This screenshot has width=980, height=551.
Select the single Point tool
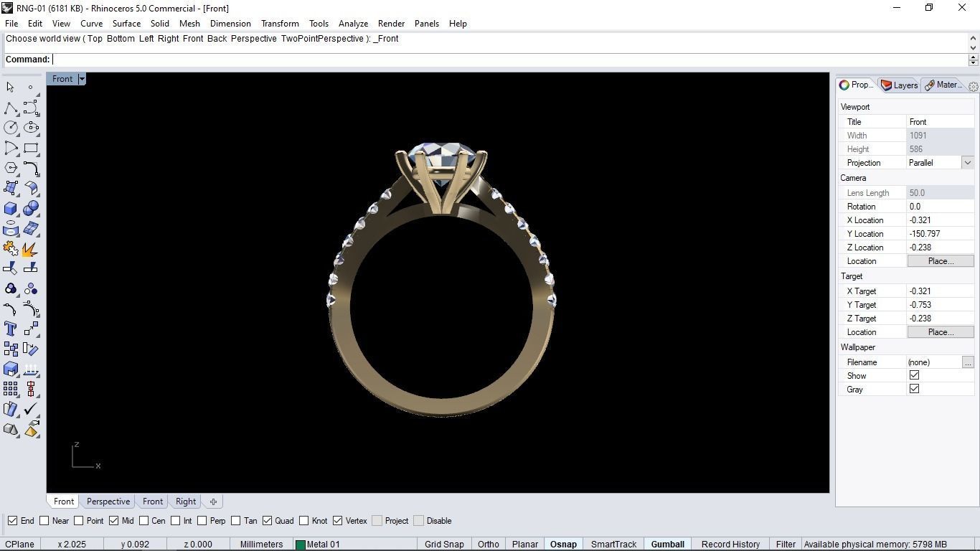tap(31, 87)
